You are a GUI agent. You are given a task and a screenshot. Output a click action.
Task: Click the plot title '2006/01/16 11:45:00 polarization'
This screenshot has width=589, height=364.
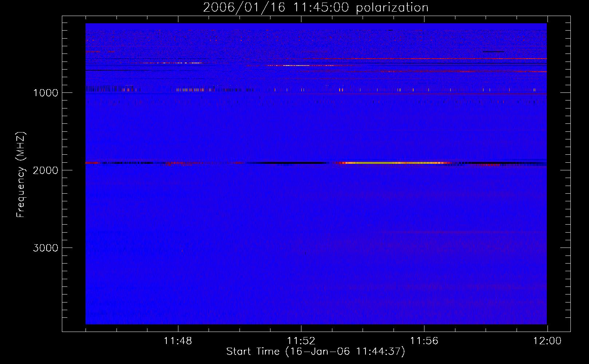[x=316, y=7]
